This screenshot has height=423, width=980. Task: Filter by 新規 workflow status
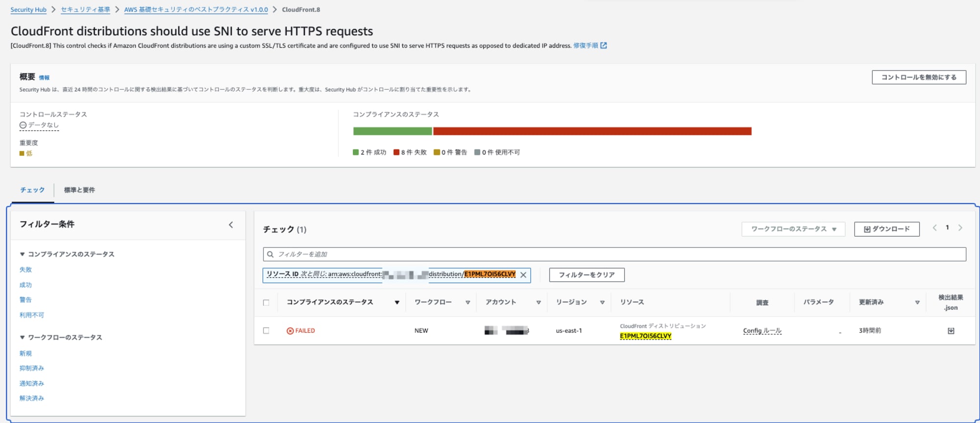click(25, 353)
